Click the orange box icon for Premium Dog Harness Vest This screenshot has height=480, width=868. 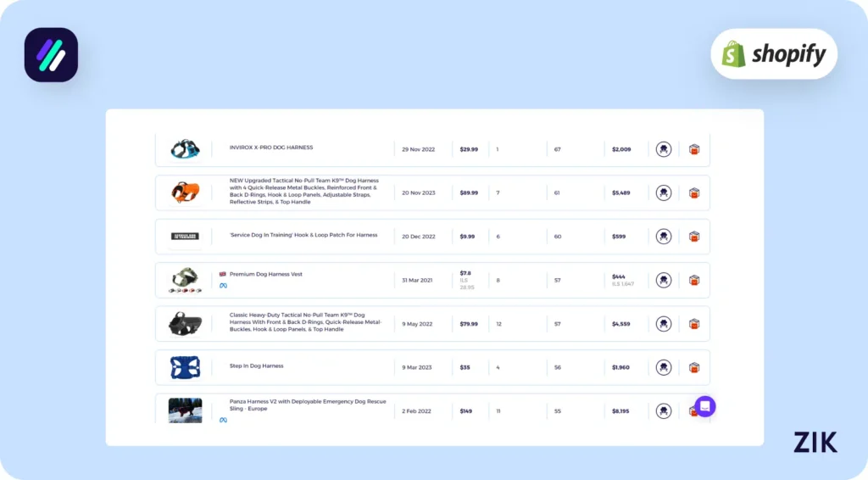click(x=694, y=280)
